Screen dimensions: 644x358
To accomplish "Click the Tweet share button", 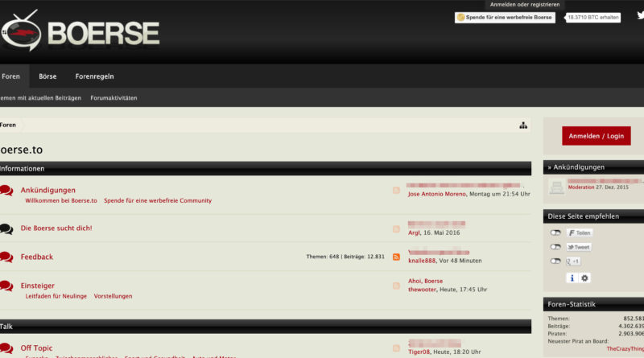I will click(x=579, y=247).
